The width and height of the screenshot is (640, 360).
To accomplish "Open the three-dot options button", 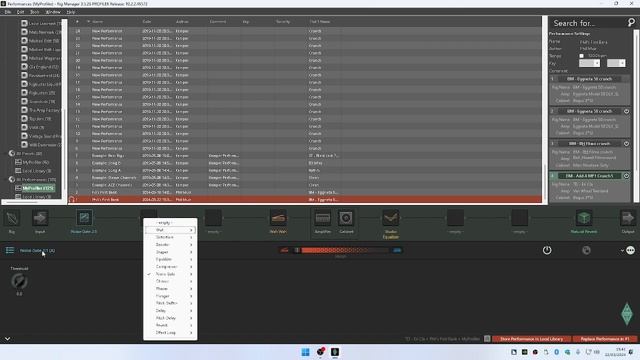I will 631,250.
